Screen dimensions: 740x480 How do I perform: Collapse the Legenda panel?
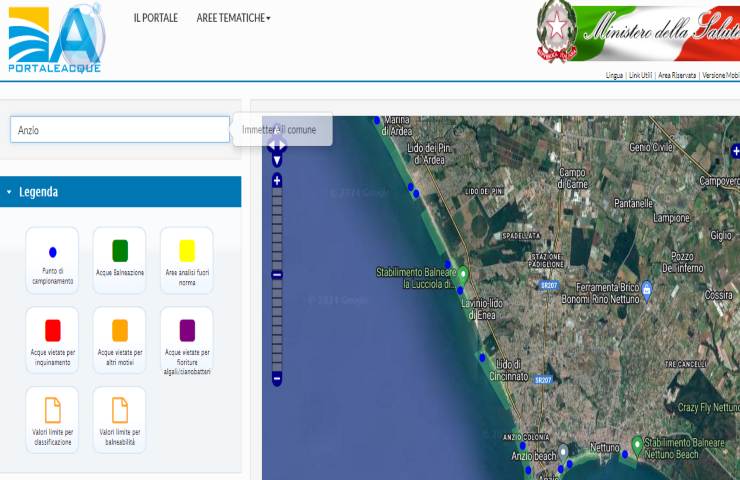(9, 192)
